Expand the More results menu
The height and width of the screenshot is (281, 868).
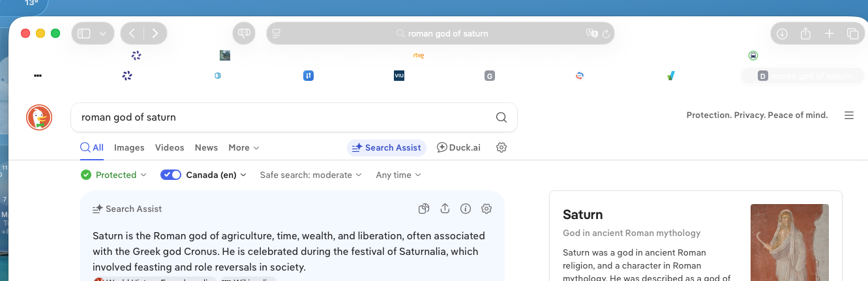click(x=244, y=147)
